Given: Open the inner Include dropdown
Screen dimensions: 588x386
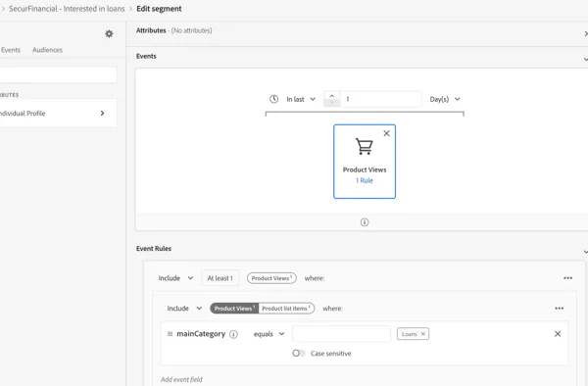Looking at the screenshot, I should (x=184, y=309).
